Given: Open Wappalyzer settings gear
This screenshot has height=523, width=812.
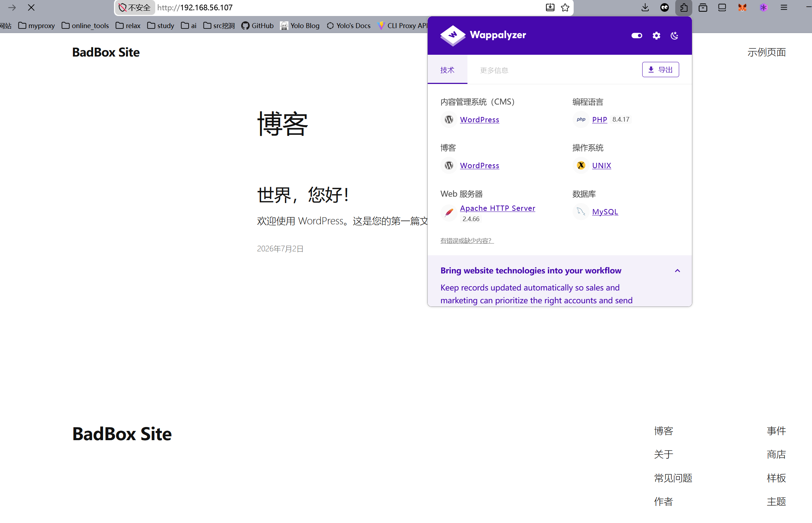Looking at the screenshot, I should tap(656, 36).
